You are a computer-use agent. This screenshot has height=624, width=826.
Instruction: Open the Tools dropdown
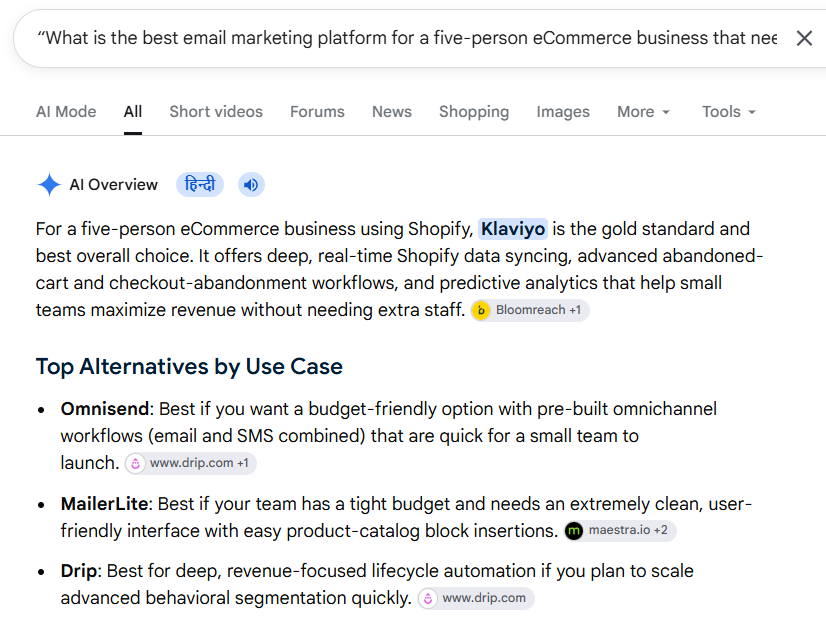click(x=729, y=112)
